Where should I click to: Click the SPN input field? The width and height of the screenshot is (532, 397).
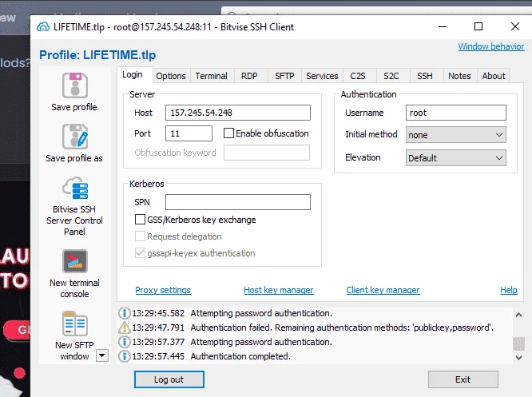(238, 202)
